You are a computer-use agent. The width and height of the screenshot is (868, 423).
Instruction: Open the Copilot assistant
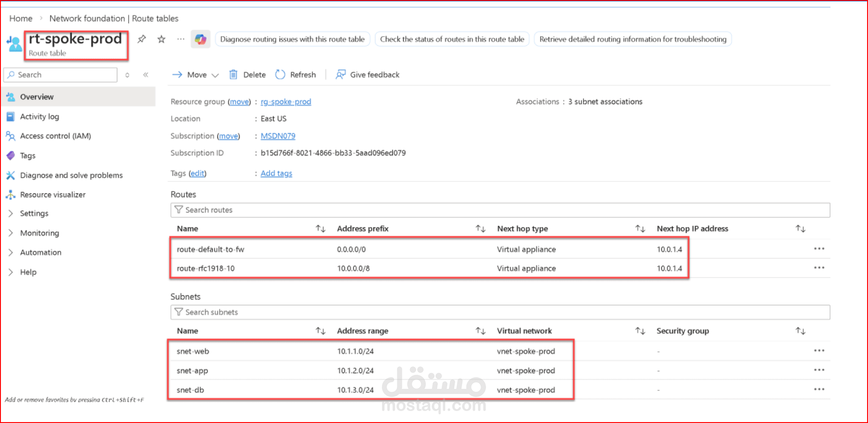tap(201, 39)
